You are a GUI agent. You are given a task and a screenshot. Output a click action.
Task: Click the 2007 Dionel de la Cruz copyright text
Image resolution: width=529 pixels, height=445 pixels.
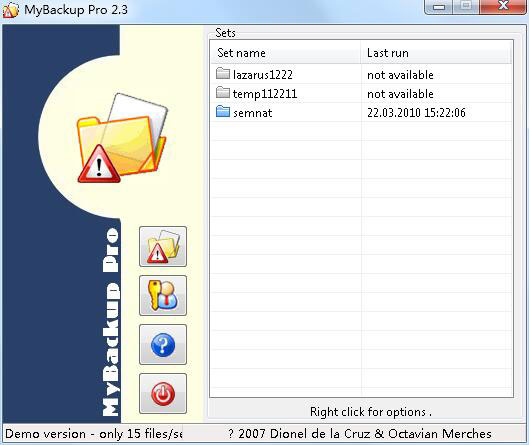360,434
